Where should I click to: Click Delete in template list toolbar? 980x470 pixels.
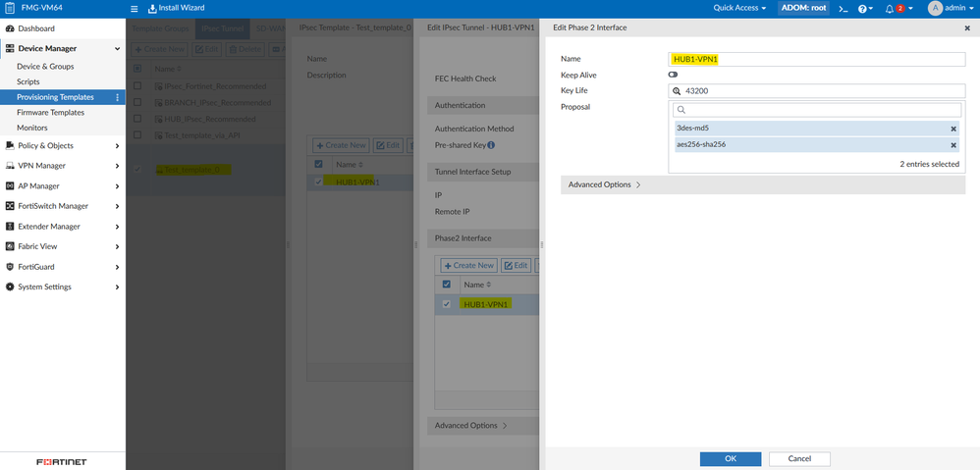click(245, 49)
